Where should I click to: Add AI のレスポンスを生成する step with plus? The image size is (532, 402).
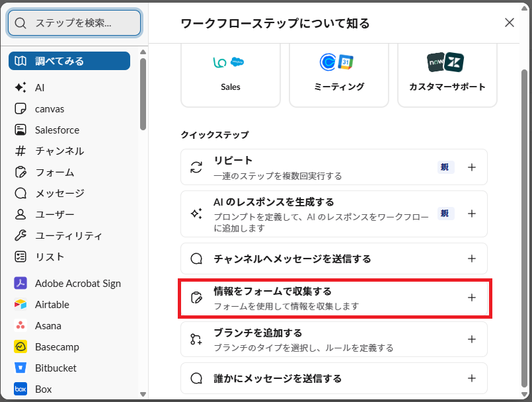coord(472,214)
